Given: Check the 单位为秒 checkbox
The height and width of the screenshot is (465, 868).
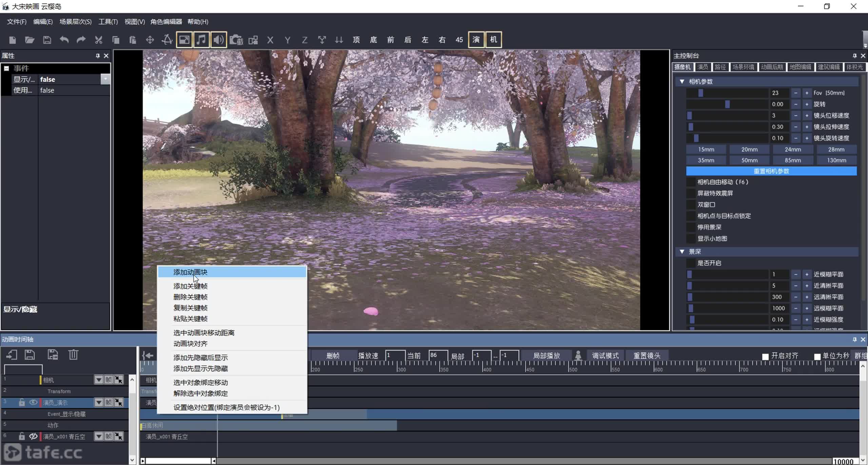Looking at the screenshot, I should point(817,356).
